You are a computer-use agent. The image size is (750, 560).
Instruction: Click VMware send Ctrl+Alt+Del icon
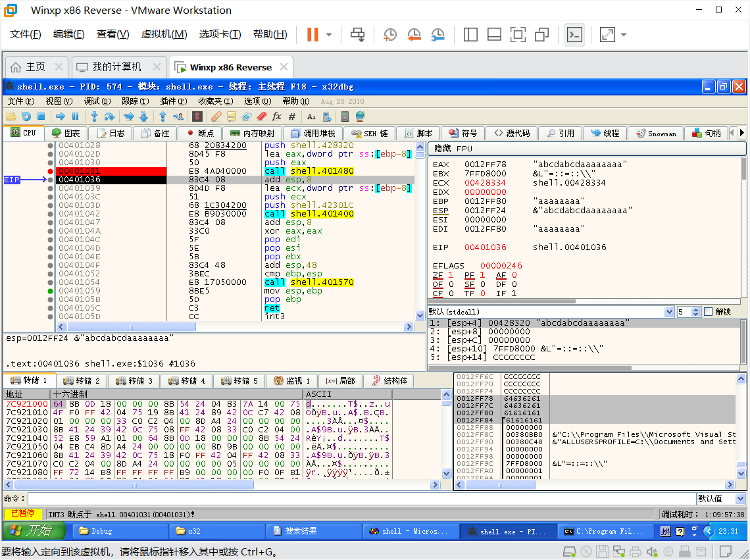[357, 34]
